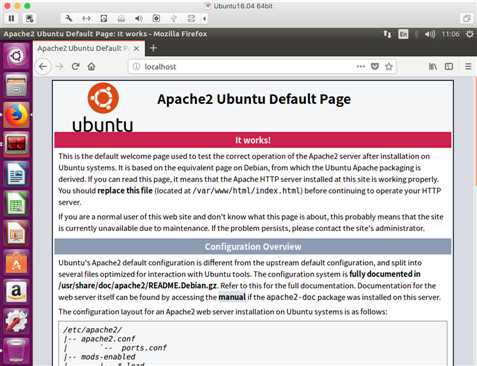Go forward one page in Firefox
This screenshot has width=477, height=366.
tap(60, 67)
